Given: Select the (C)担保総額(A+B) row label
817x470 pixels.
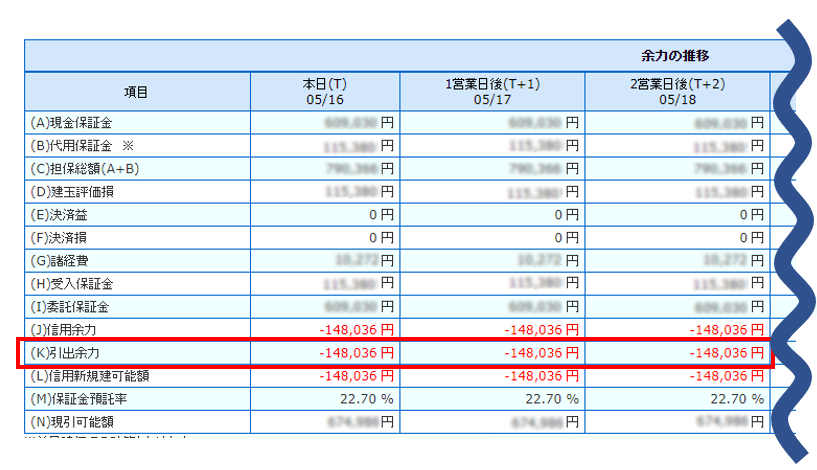Looking at the screenshot, I should [x=85, y=168].
